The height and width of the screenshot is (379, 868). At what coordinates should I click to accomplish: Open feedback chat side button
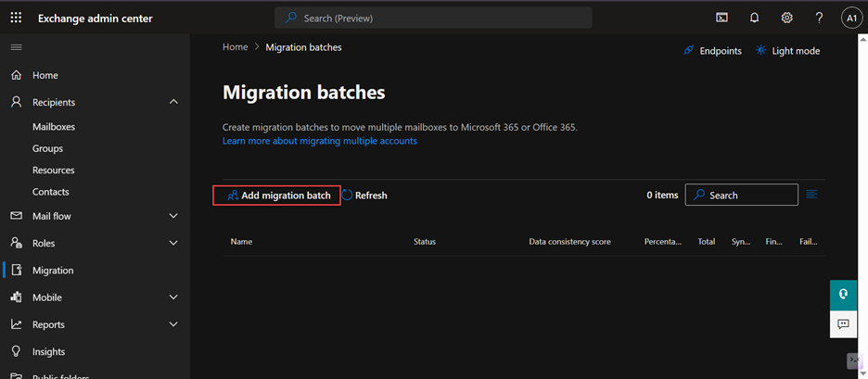coord(844,324)
